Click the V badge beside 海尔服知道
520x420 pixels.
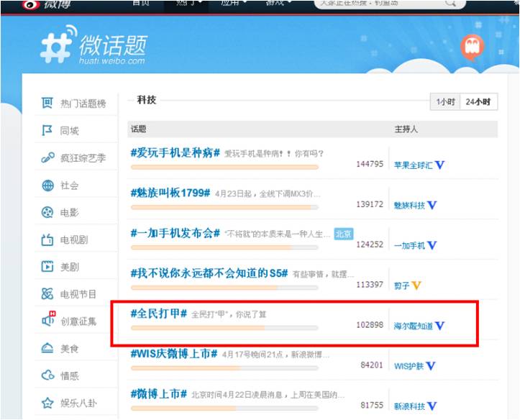point(439,326)
